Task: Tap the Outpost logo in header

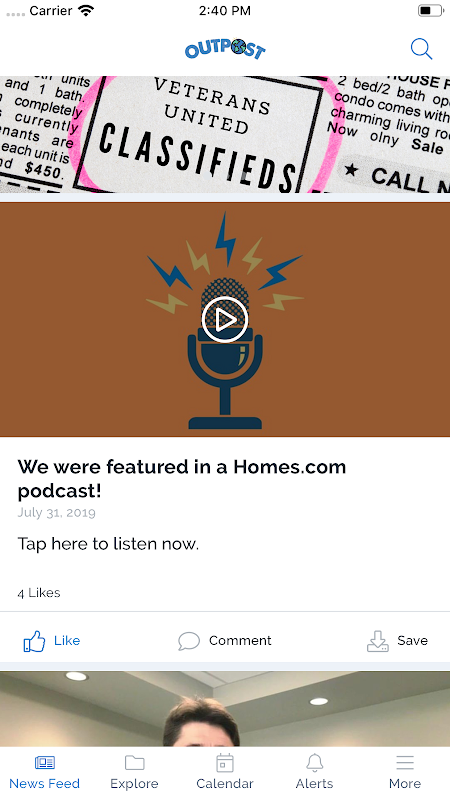Action: pos(225,50)
